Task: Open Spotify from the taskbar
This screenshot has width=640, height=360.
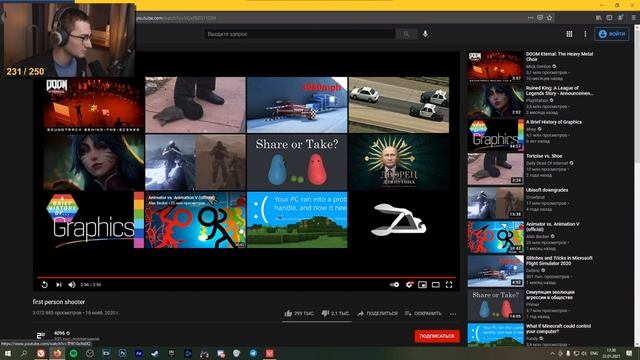Action: coord(73,353)
